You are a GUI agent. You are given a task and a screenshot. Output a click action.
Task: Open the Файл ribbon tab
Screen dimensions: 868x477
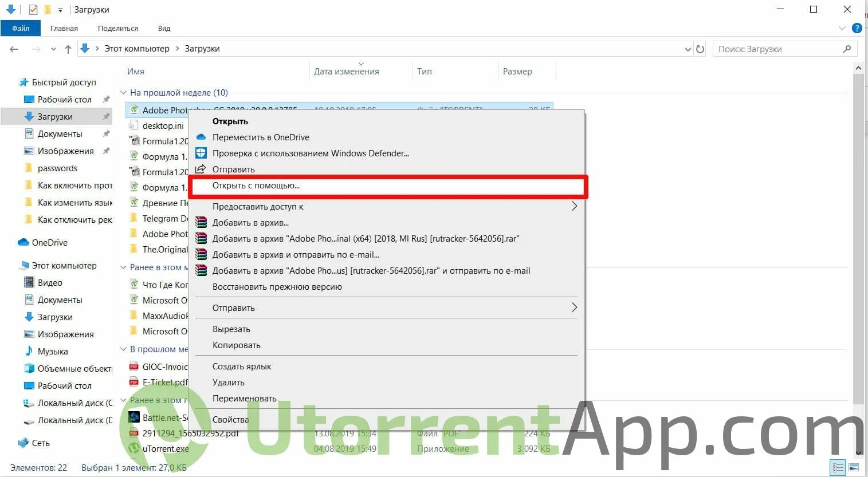click(x=21, y=28)
